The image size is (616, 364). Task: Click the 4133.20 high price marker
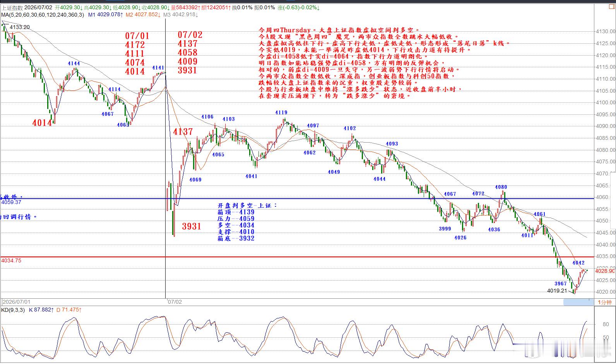pyautogui.click(x=20, y=27)
